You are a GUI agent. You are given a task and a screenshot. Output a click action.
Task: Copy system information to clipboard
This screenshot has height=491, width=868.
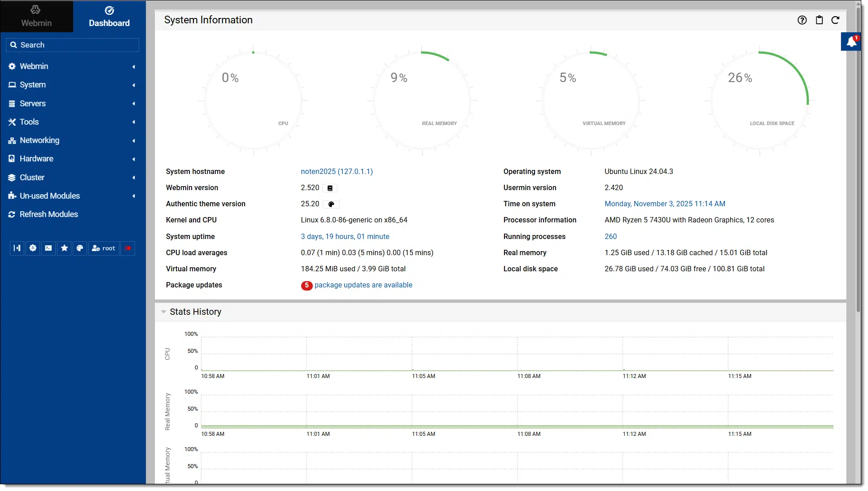[819, 20]
